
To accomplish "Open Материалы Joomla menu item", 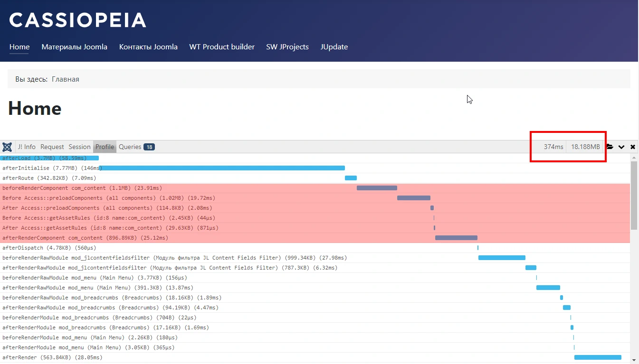I will [x=74, y=47].
